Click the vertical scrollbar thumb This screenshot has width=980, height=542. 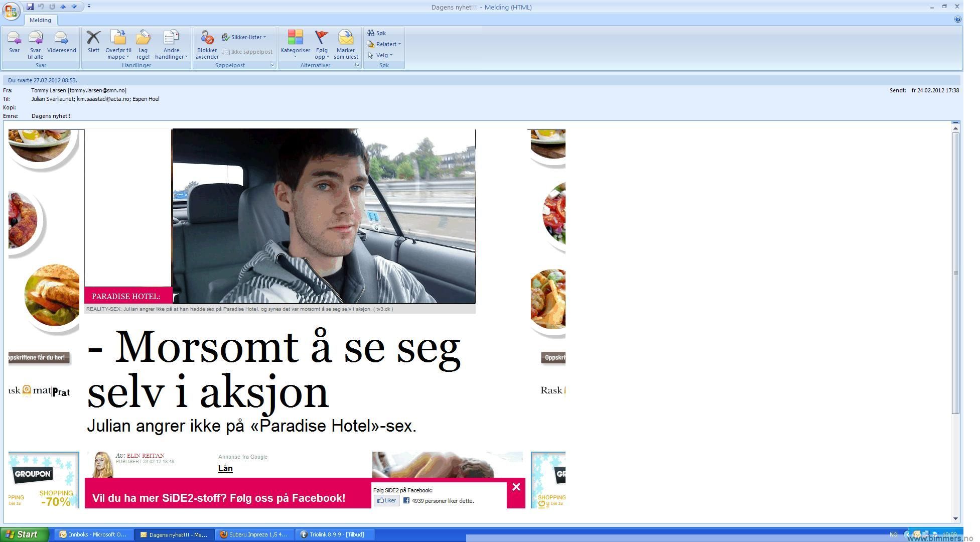tap(955, 273)
